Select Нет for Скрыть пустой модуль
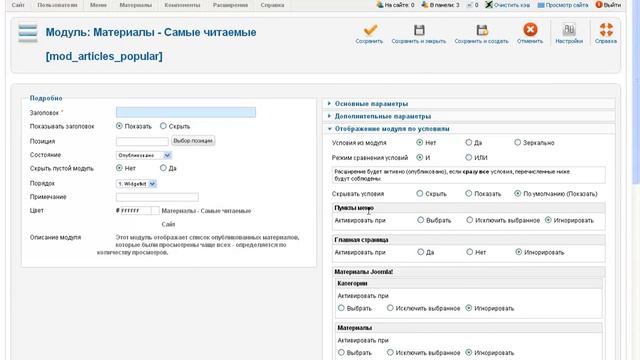This screenshot has height=360, width=640. (119, 168)
